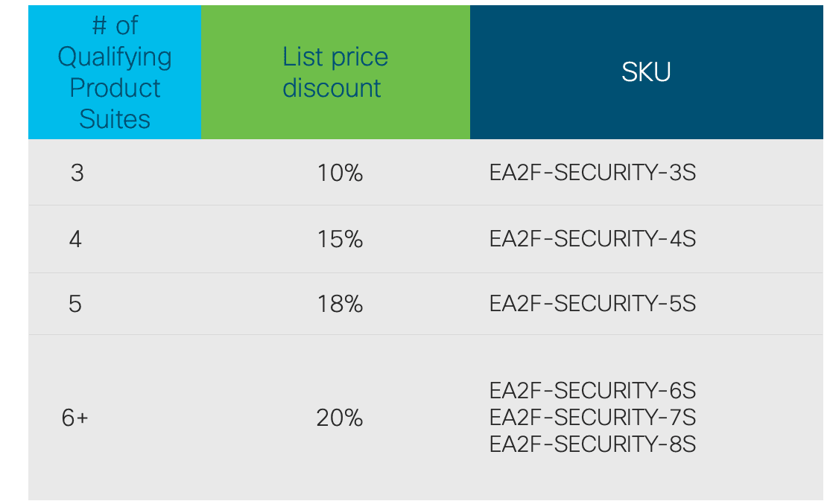Select the 20% discount cell
The image size is (830, 504).
pos(340,418)
